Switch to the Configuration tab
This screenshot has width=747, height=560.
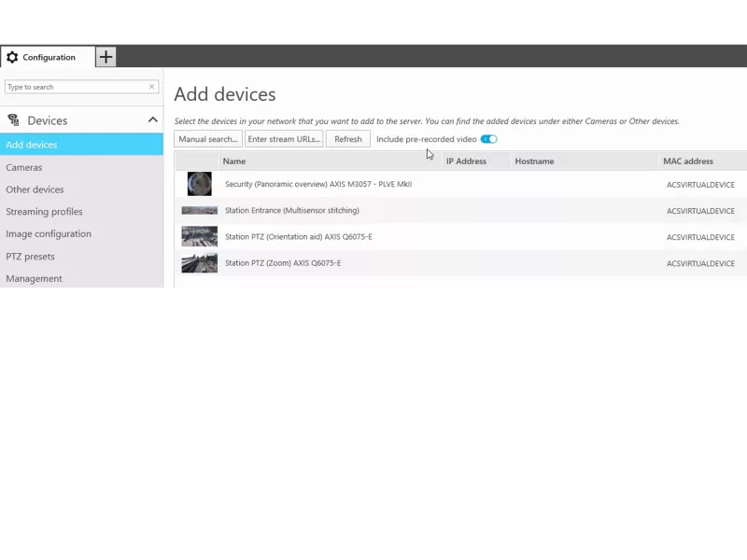coord(48,57)
